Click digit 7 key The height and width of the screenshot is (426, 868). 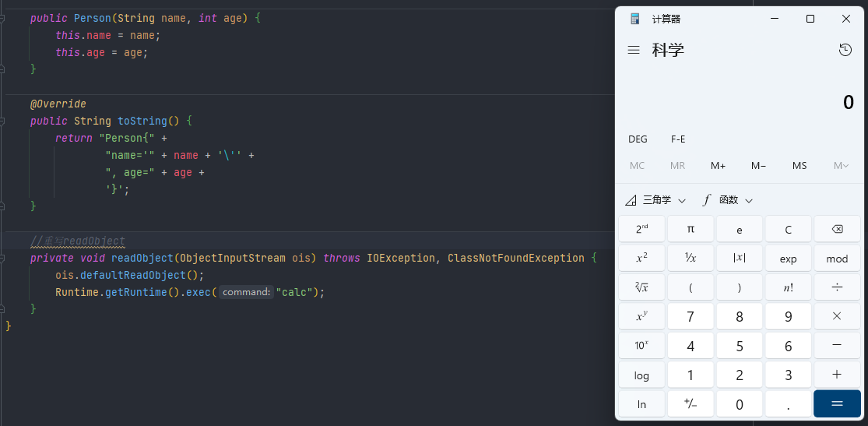point(691,316)
